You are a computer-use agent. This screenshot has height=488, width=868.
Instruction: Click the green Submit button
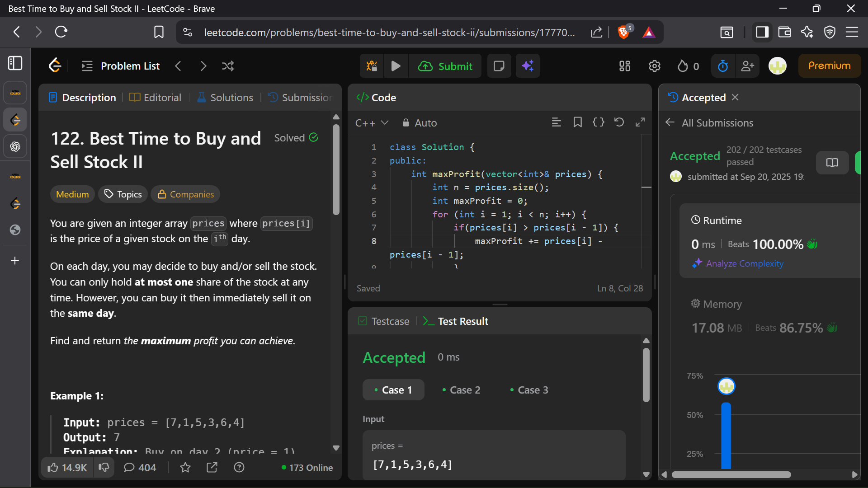pos(445,66)
